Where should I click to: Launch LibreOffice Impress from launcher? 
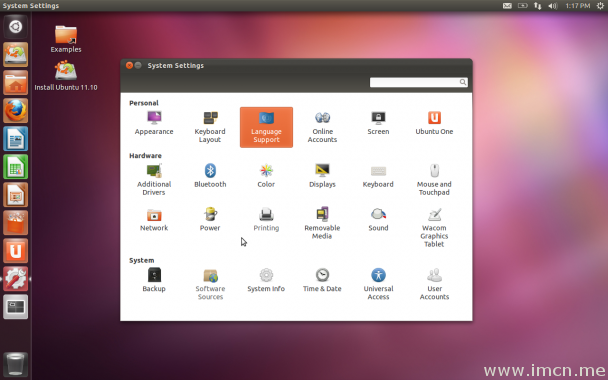pos(16,195)
